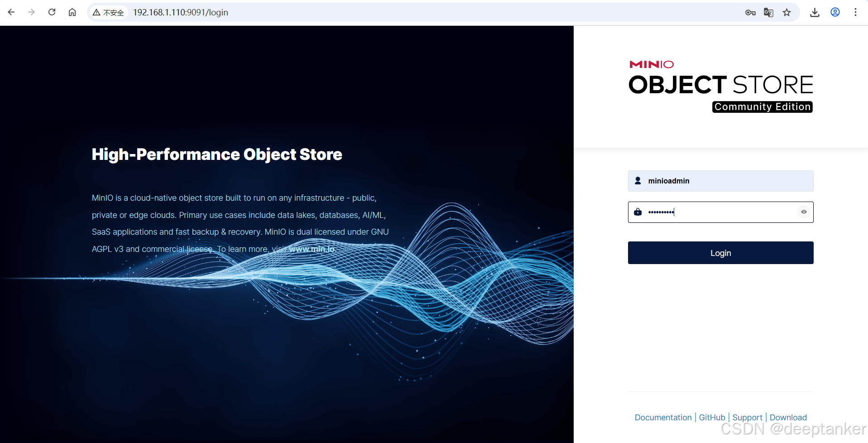
Task: Select the address bar URL
Action: [180, 13]
